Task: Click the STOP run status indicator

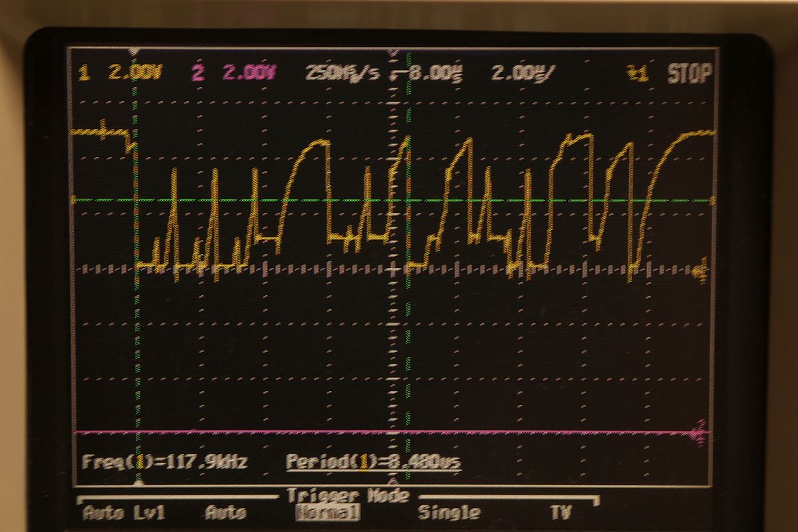Action: tap(690, 74)
